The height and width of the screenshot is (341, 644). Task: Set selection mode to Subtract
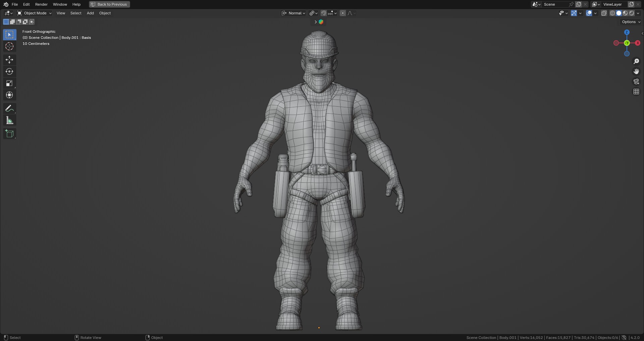point(19,22)
